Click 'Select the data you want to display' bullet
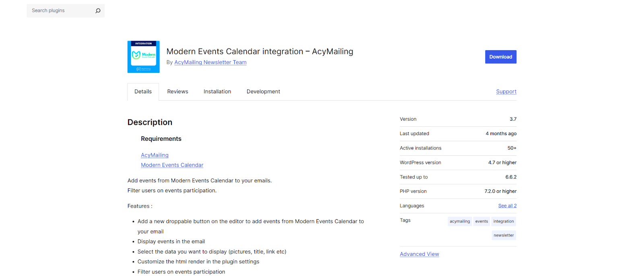This screenshot has width=644, height=276. (x=212, y=252)
